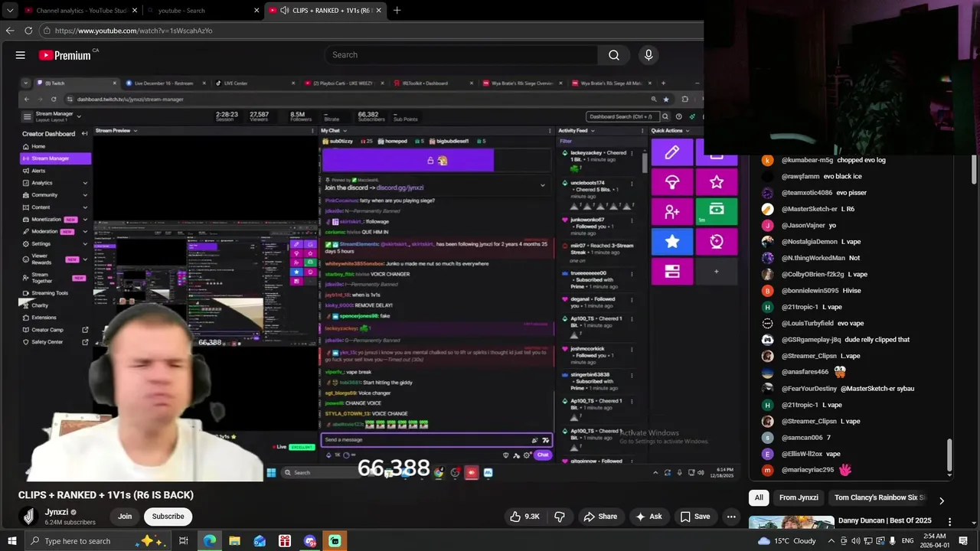Click chat author @NostalgiaDemon
This screenshot has height=551, width=980.
(x=809, y=242)
